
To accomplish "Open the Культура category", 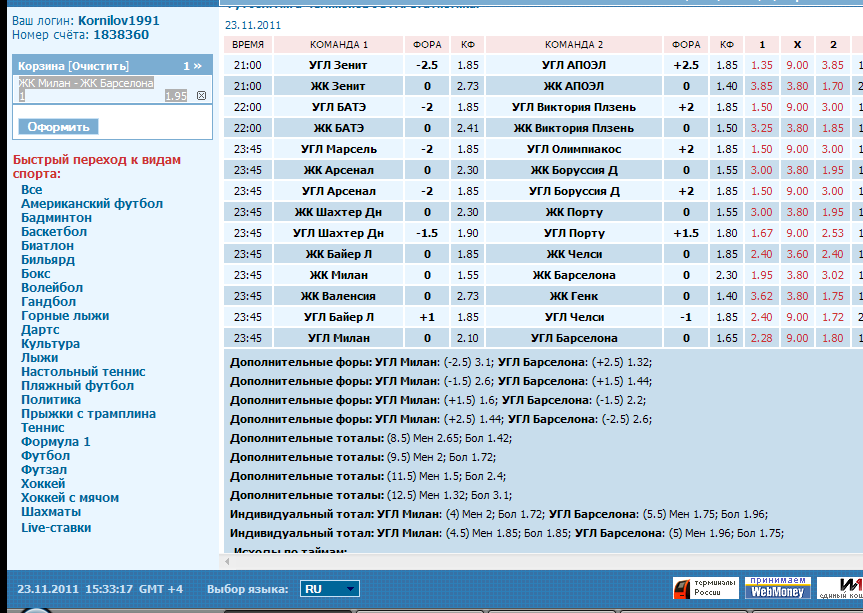I will point(50,343).
